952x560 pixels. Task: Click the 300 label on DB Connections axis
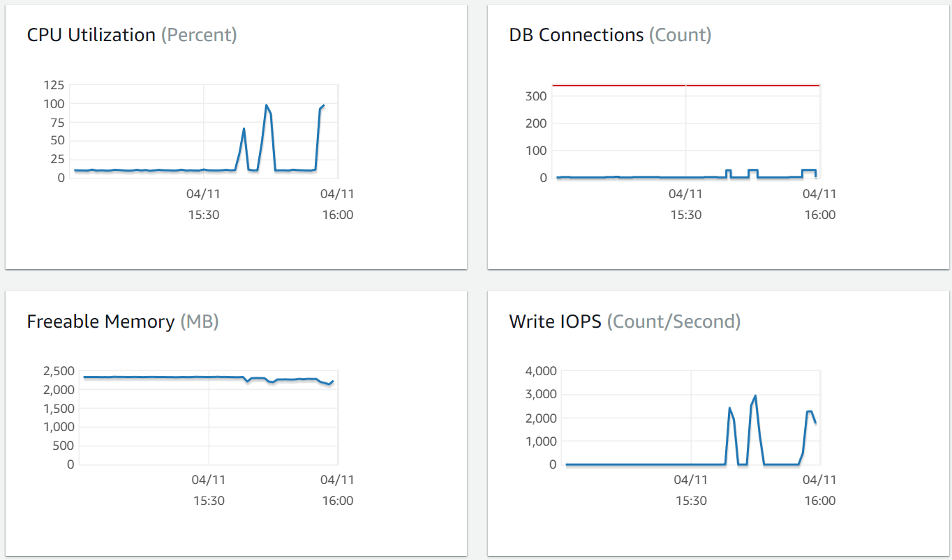[535, 96]
